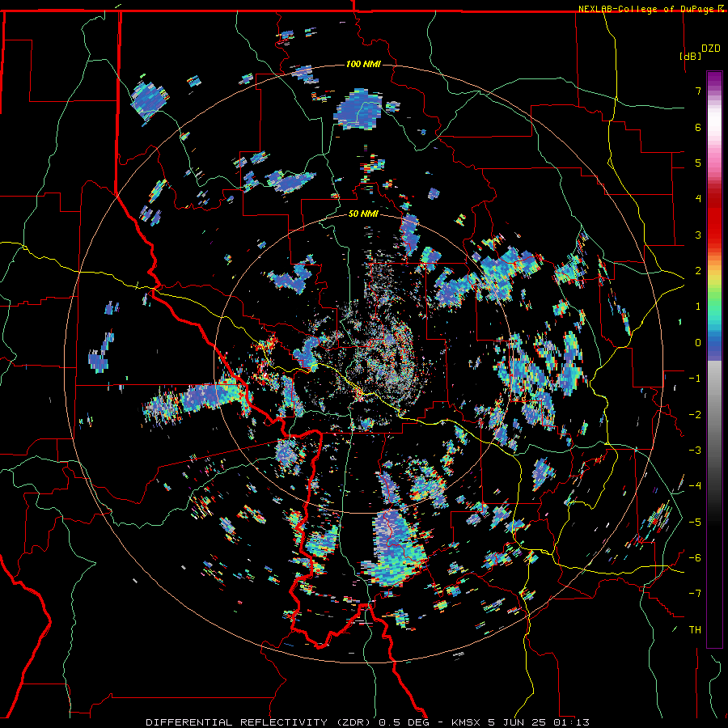
Task: Click the -5 value on the color scale
Action: click(695, 523)
